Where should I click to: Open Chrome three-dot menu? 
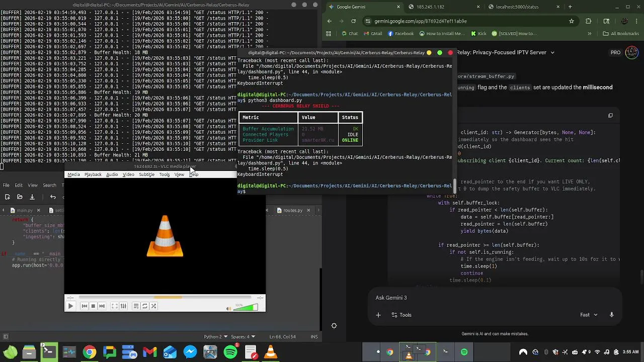click(x=637, y=21)
